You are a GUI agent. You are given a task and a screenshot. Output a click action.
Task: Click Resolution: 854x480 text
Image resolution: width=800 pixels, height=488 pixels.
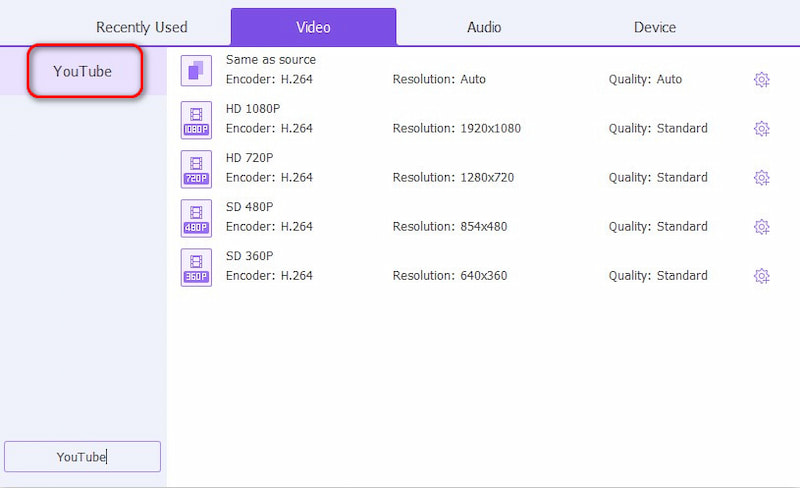449,226
